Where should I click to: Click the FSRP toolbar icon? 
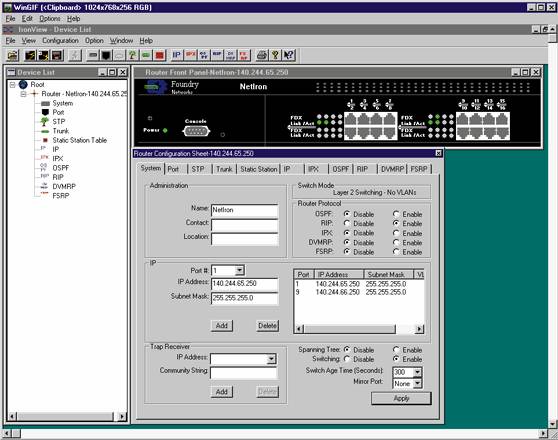[x=244, y=55]
